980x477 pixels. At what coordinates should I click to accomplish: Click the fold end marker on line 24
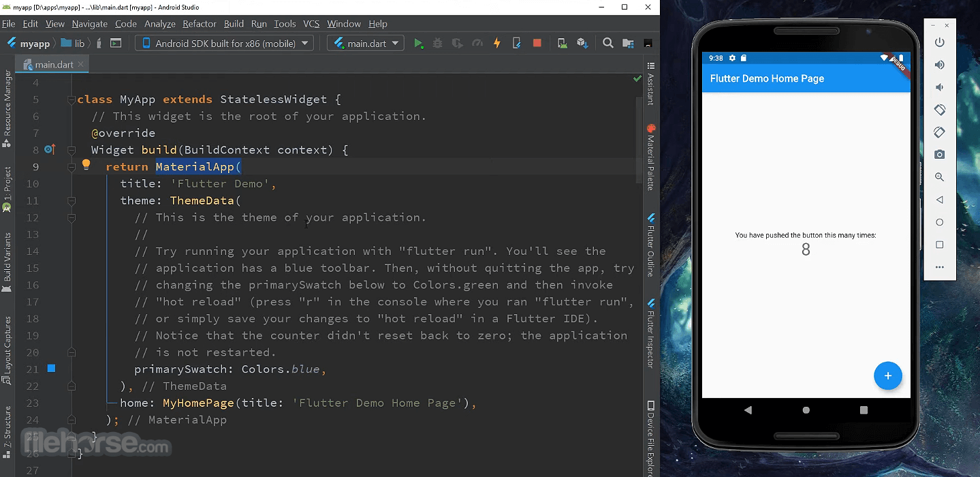pos(72,420)
